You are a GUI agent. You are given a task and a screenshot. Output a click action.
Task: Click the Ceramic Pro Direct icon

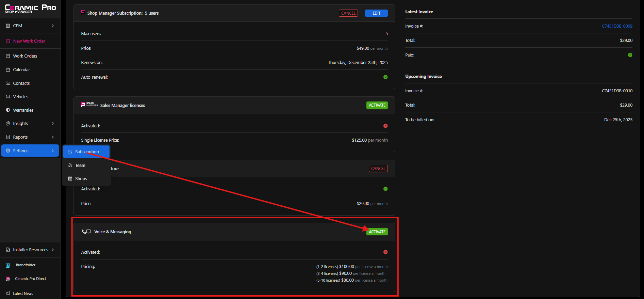coord(8,279)
